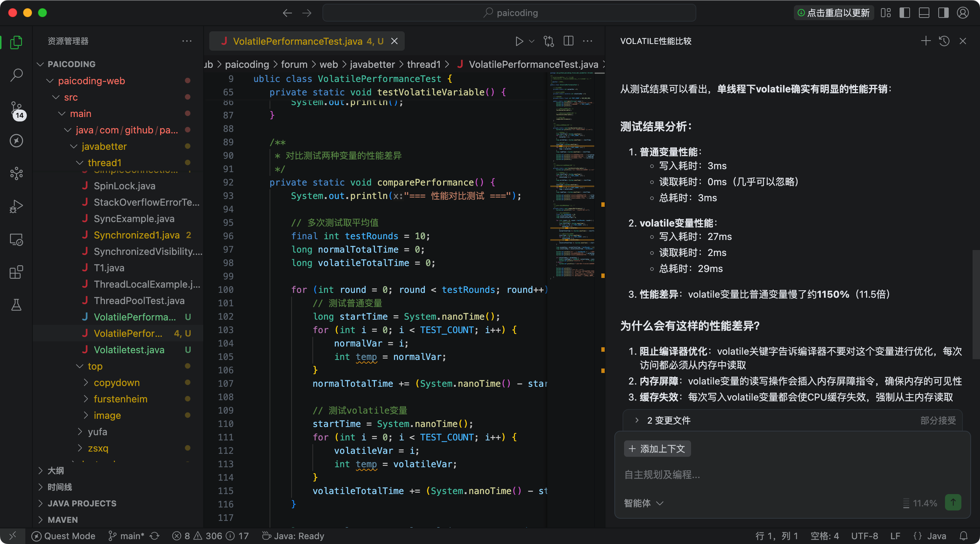
Task: Expand the MAVEN section
Action: [x=40, y=520]
